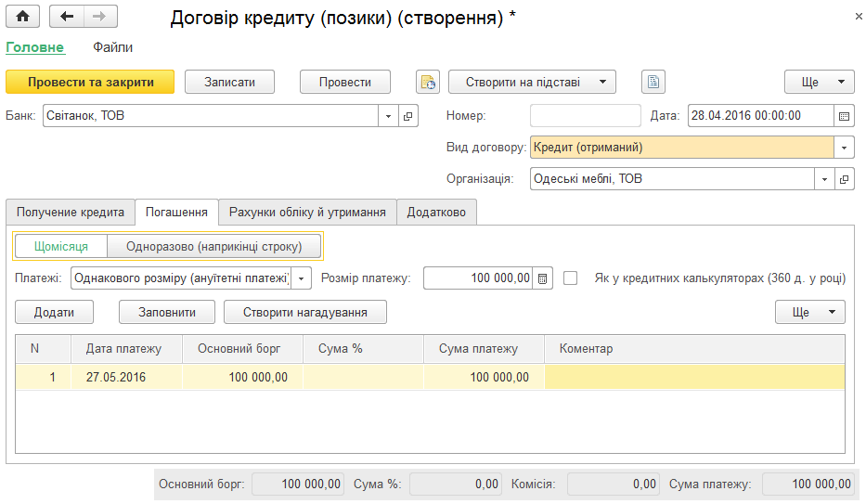Navigate back with the left arrow
866x504 pixels.
(x=67, y=17)
